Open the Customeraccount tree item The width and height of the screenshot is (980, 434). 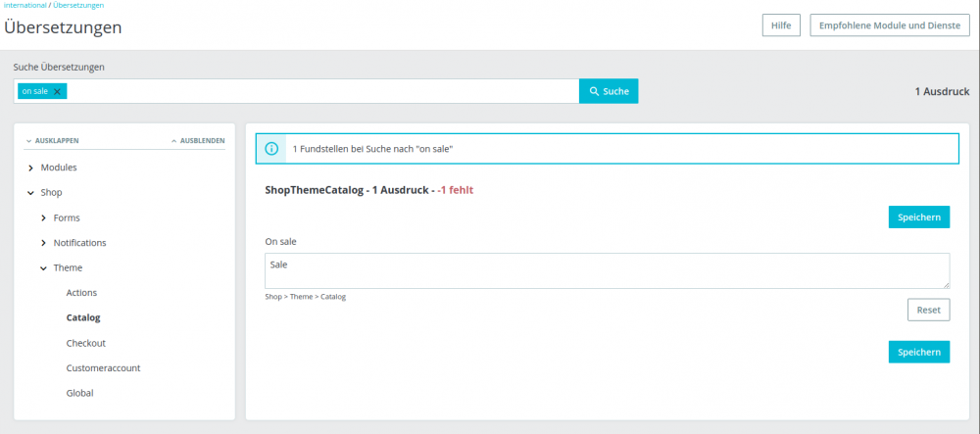[x=103, y=367]
